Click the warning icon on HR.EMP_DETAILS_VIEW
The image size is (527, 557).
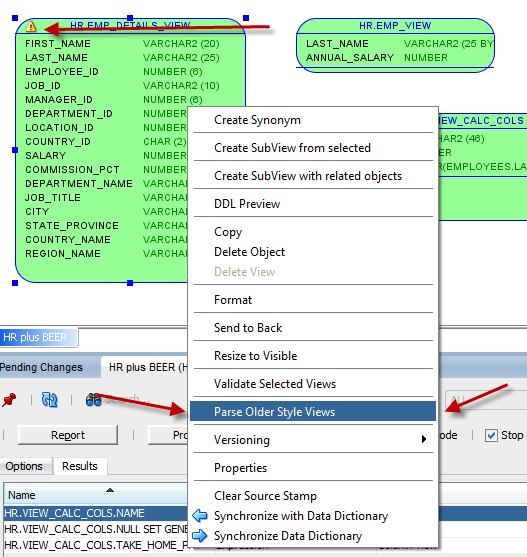pos(31,26)
